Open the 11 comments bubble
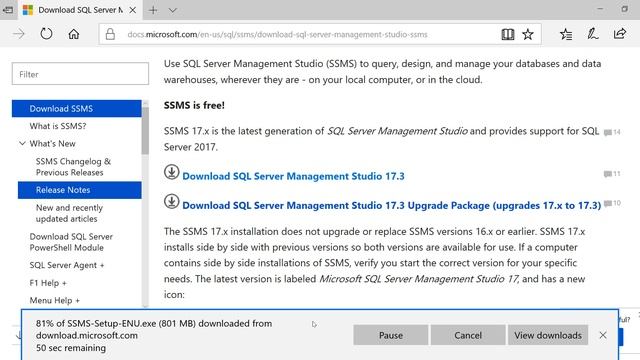The height and width of the screenshot is (360, 640). tap(612, 174)
